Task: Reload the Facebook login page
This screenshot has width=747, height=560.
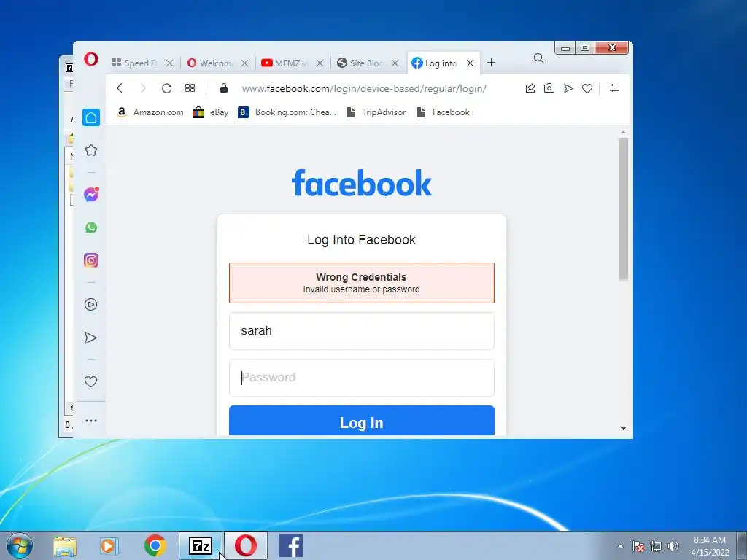Action: coord(166,88)
